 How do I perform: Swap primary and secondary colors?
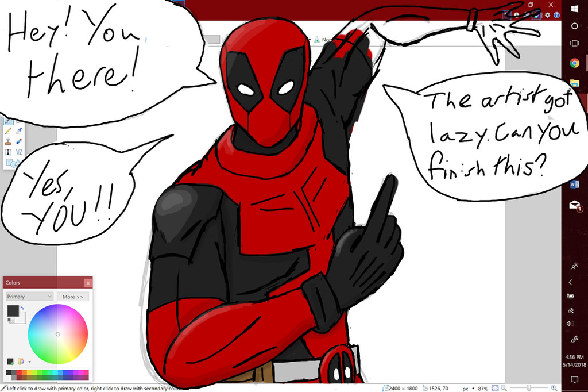tap(22, 308)
